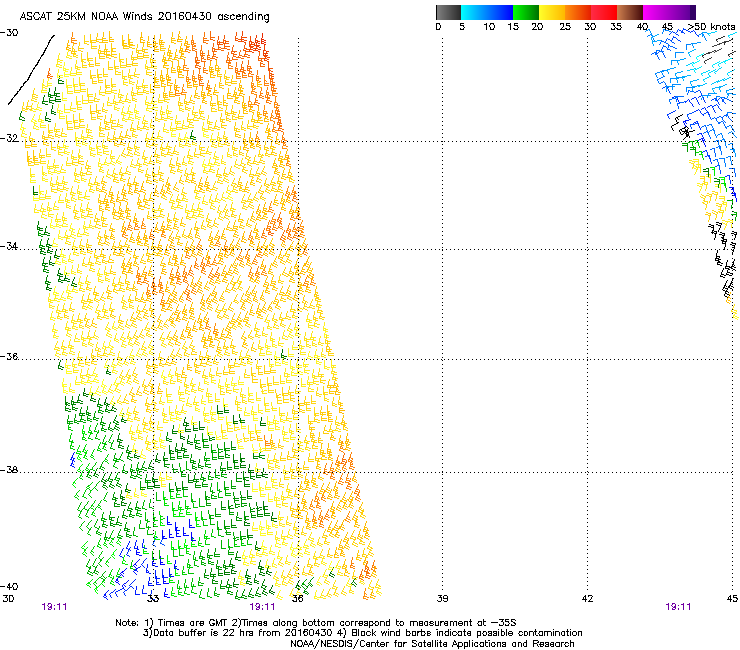Click the '45' longitude label at bottom right
740x650 pixels.
(x=732, y=599)
